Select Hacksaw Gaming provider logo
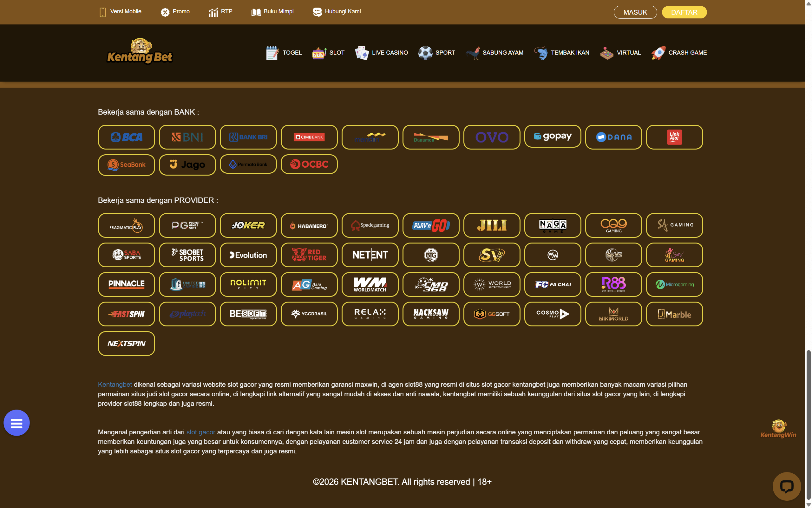This screenshot has height=508, width=812. [x=431, y=314]
